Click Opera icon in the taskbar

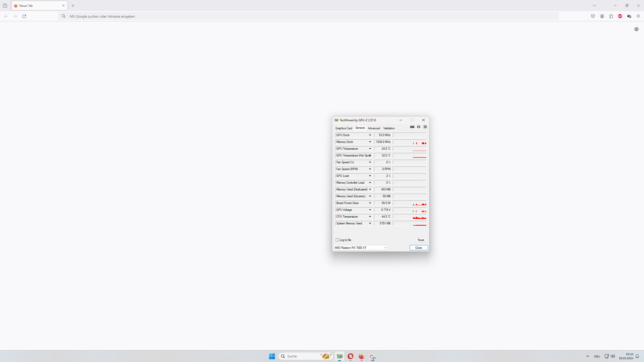[x=350, y=356]
